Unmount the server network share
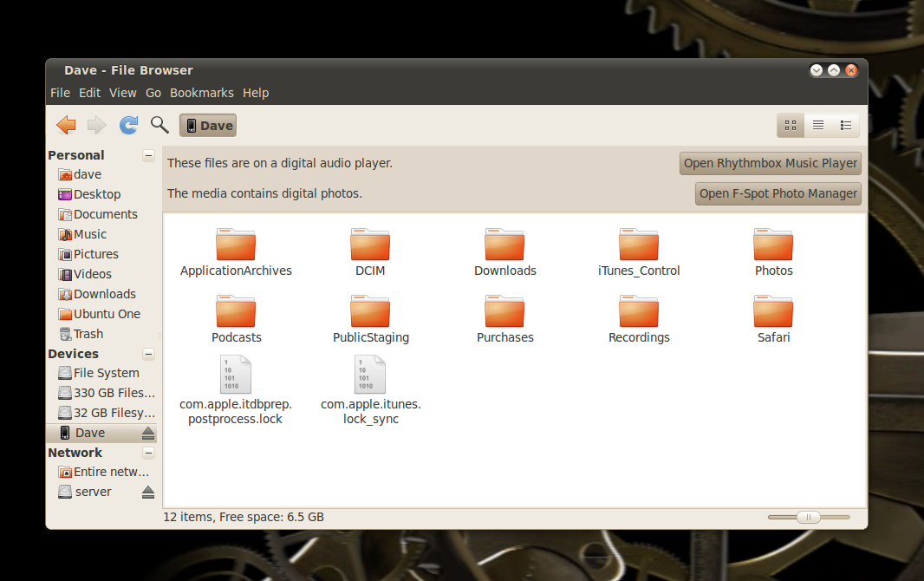This screenshot has height=581, width=924. pyautogui.click(x=148, y=492)
